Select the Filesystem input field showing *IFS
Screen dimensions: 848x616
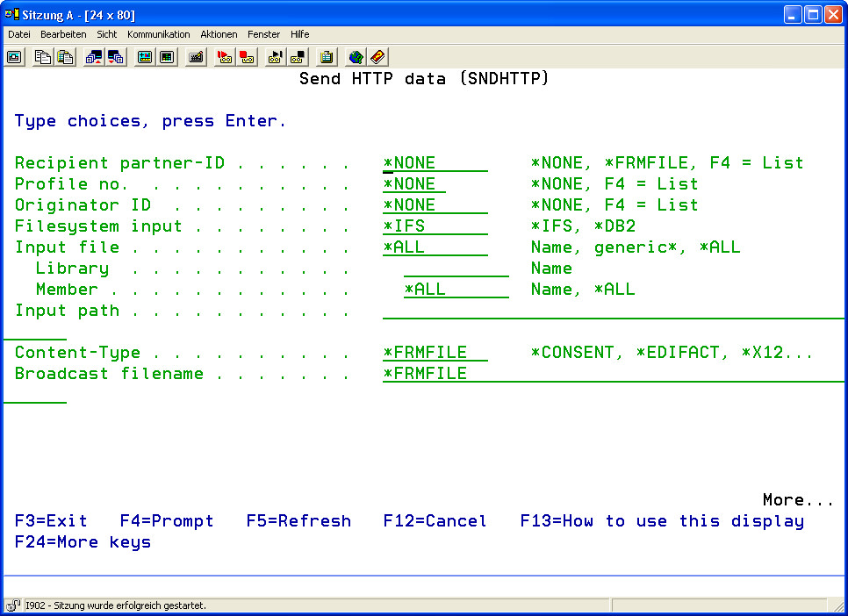pyautogui.click(x=435, y=226)
